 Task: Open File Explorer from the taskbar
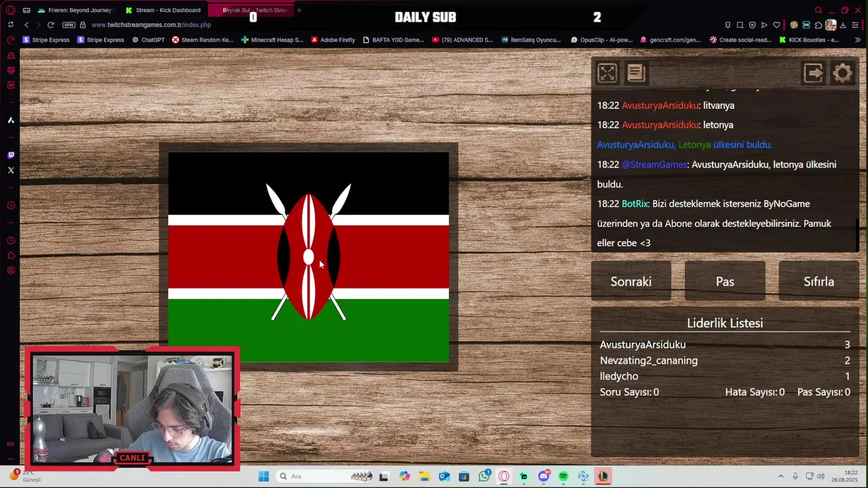424,476
